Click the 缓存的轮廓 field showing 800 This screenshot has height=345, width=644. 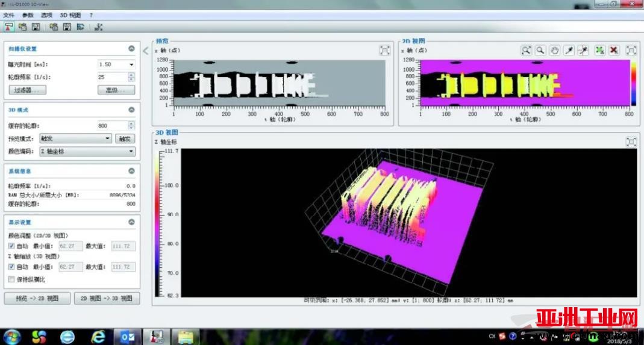coord(113,126)
